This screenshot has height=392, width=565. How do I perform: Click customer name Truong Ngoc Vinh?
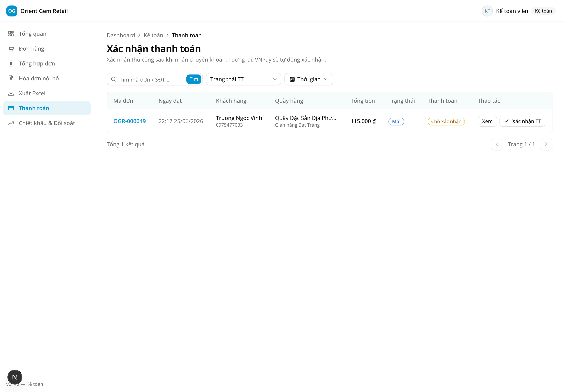[x=239, y=118]
